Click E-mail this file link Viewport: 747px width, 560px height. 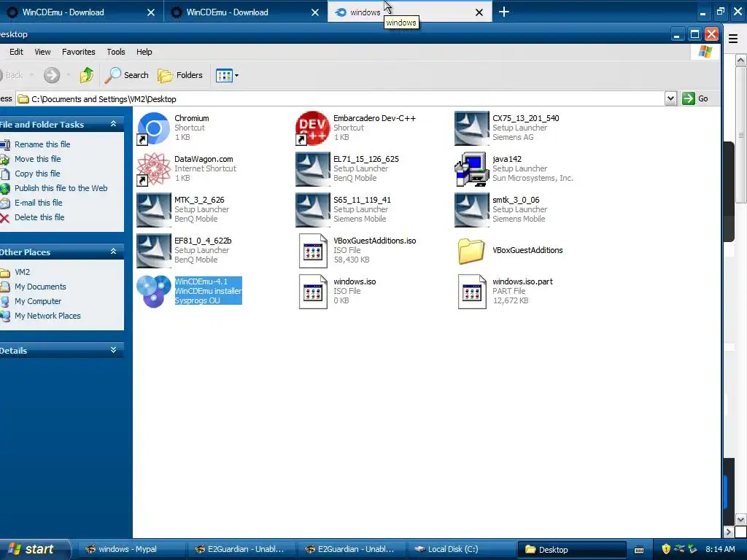point(38,203)
